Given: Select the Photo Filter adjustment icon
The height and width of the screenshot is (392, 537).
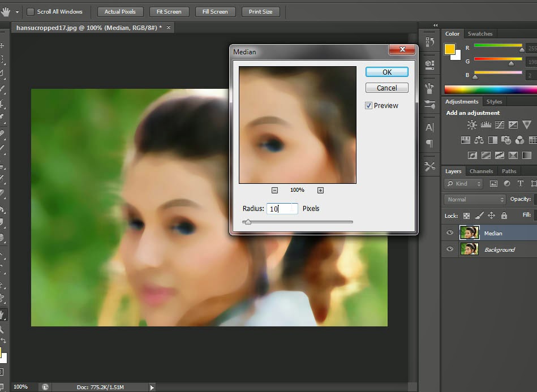Looking at the screenshot, I should [x=506, y=140].
